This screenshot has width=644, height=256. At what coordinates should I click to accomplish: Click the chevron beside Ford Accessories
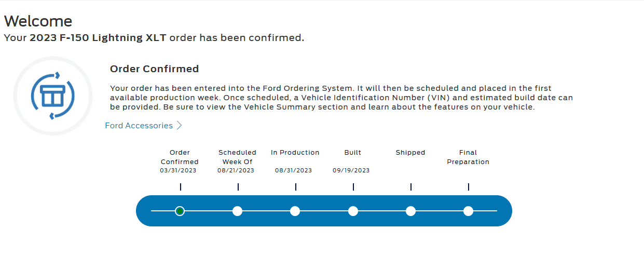(180, 126)
